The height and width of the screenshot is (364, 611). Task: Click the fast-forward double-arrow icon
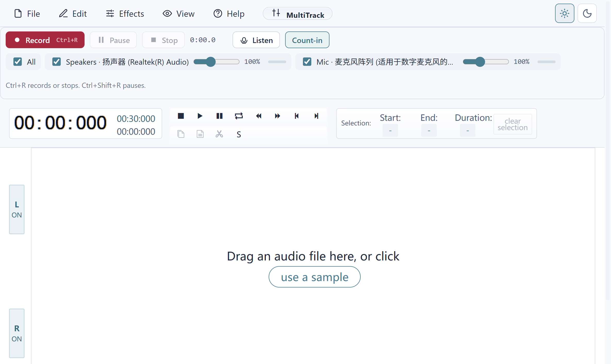(277, 116)
